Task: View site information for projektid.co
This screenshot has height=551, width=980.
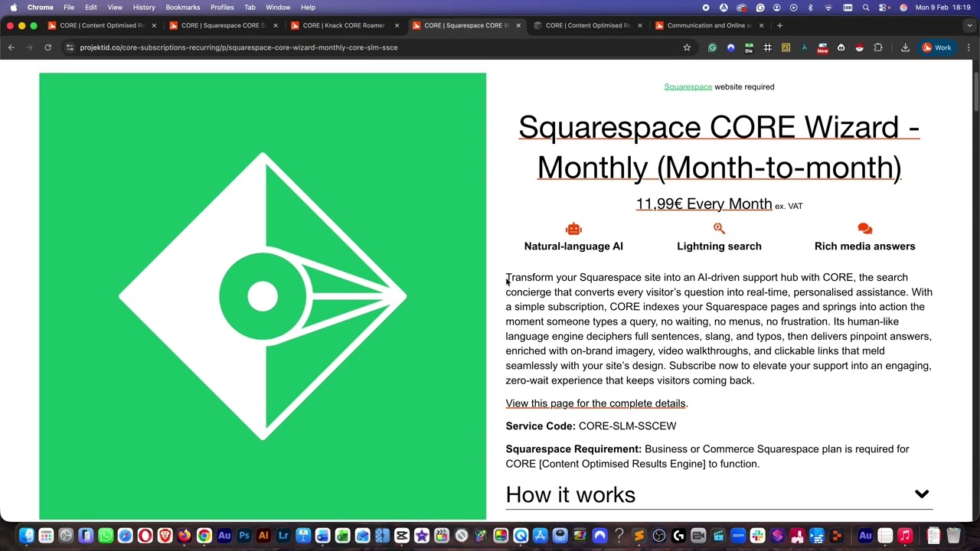Action: (x=70, y=47)
